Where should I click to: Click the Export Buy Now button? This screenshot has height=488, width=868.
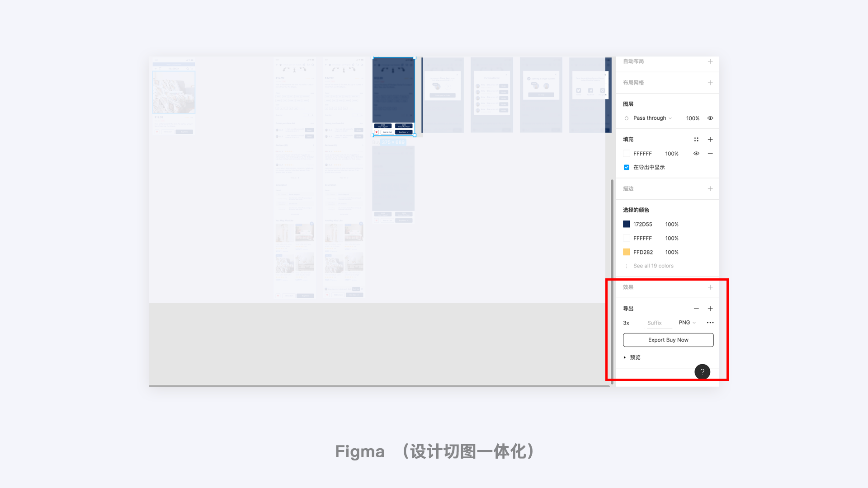(668, 340)
